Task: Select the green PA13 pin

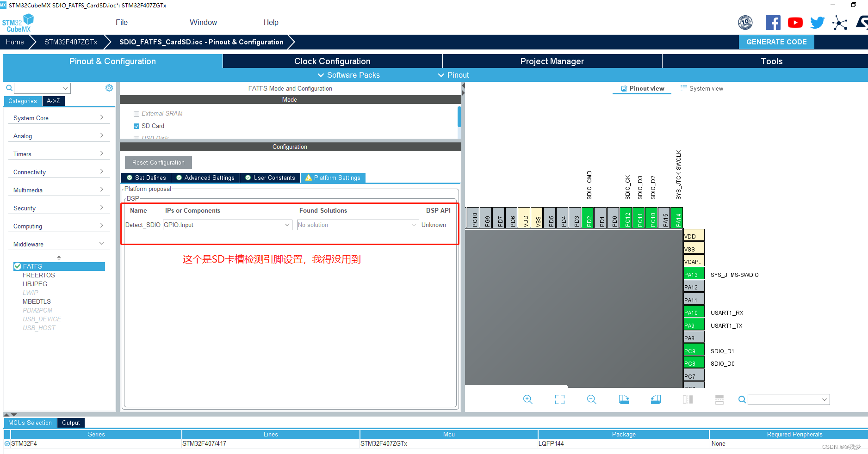Action: coord(694,274)
